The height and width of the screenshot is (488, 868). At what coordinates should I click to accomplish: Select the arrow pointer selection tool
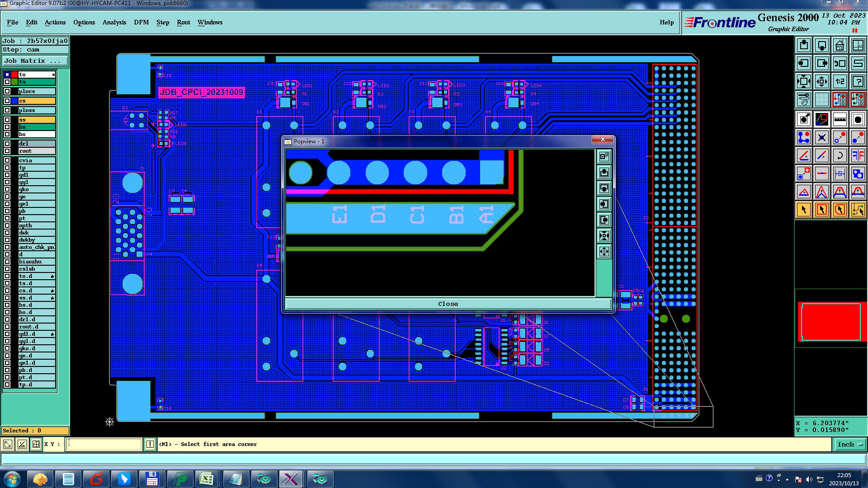click(804, 210)
